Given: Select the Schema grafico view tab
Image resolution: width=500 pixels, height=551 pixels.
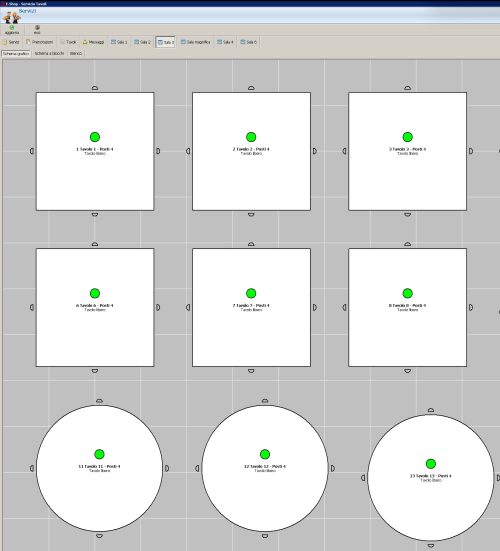Looking at the screenshot, I should tap(16, 53).
